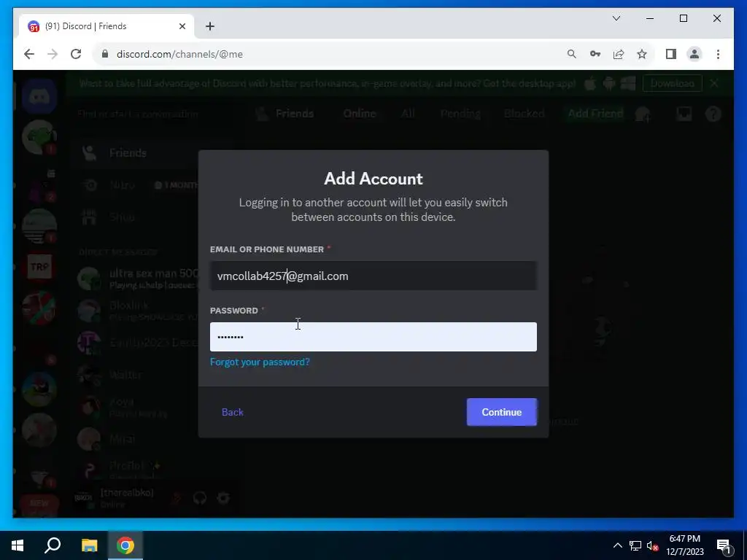The height and width of the screenshot is (560, 747).
Task: Open a new browser tab
Action: coord(210,26)
